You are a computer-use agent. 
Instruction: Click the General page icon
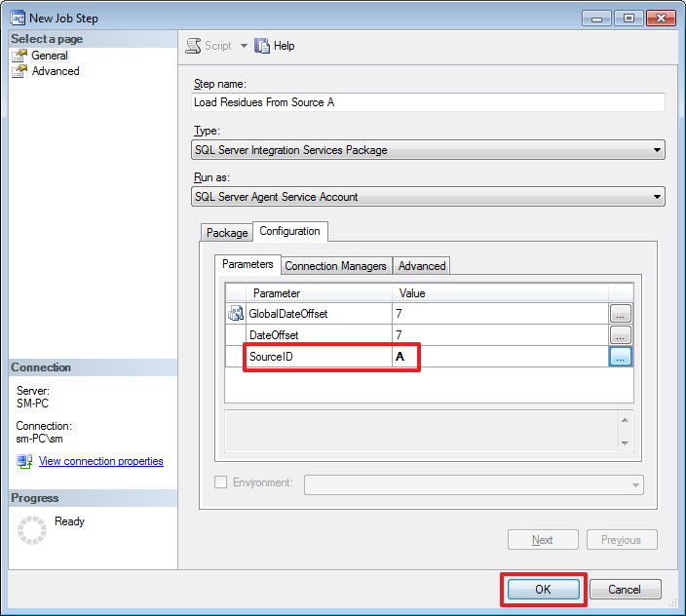coord(19,56)
